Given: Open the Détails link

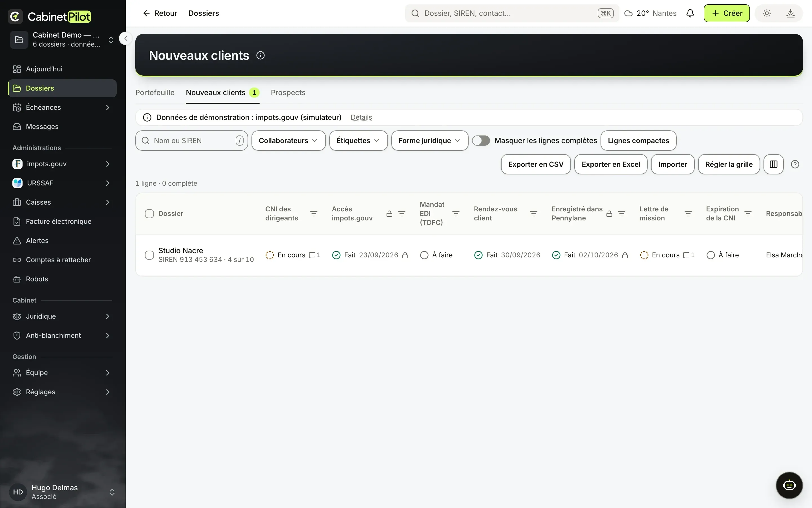Looking at the screenshot, I should [361, 117].
